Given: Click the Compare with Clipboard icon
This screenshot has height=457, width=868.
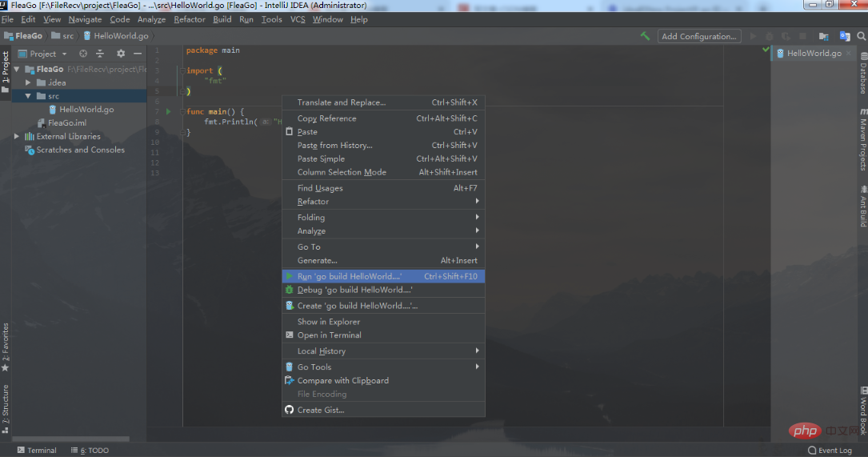Looking at the screenshot, I should coord(289,380).
